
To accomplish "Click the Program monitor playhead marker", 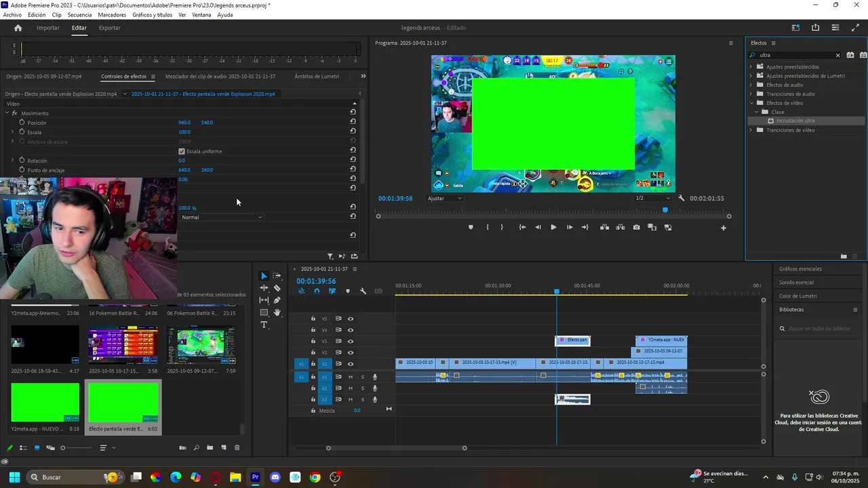I will [x=665, y=210].
